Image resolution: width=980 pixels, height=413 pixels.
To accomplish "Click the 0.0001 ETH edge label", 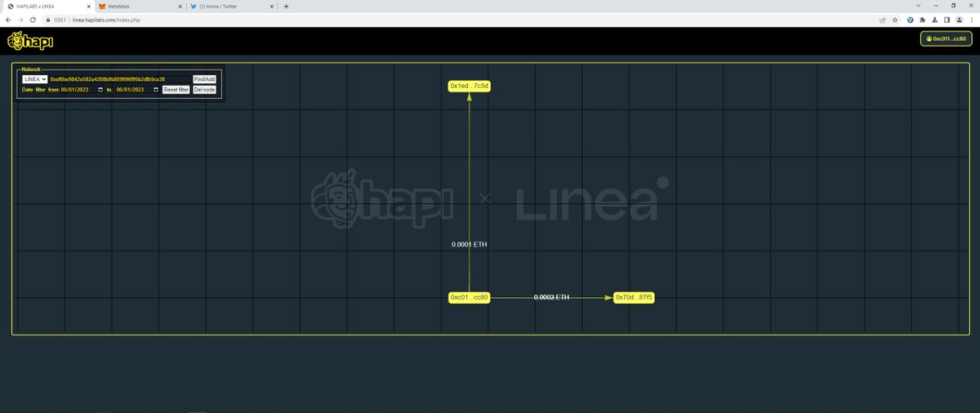I will 470,245.
